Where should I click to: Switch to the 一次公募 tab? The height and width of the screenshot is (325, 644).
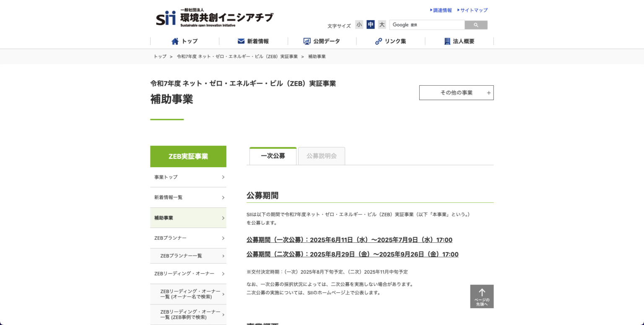[x=273, y=156]
